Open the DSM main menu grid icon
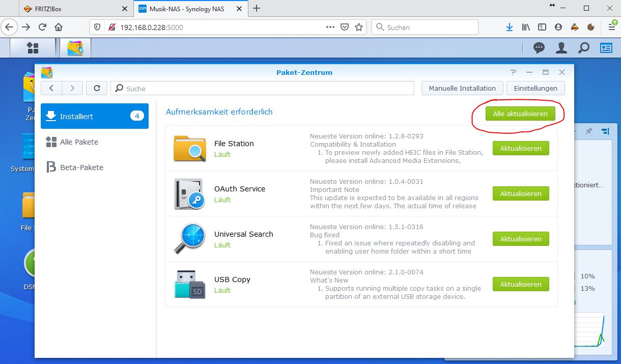 point(33,48)
